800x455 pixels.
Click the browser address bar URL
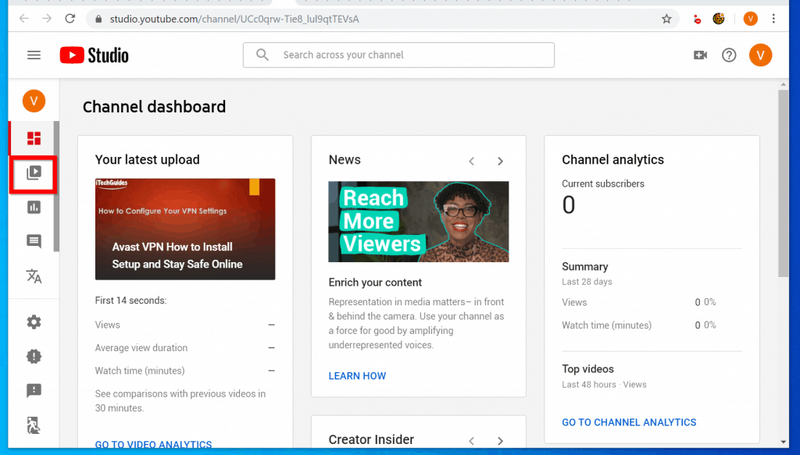[234, 19]
